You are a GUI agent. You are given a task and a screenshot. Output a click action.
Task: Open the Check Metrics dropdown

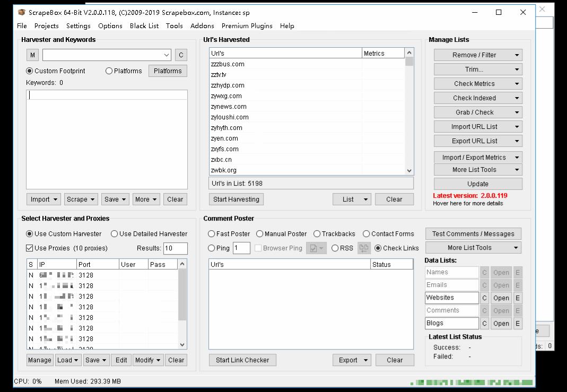click(478, 83)
